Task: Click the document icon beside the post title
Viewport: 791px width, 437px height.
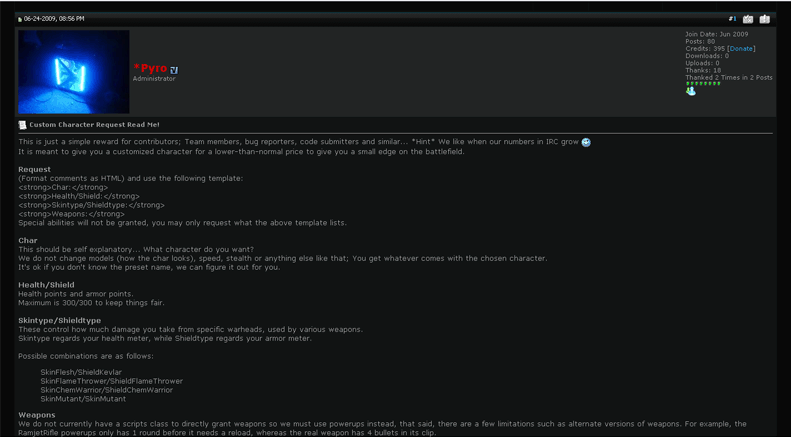Action: click(x=22, y=125)
